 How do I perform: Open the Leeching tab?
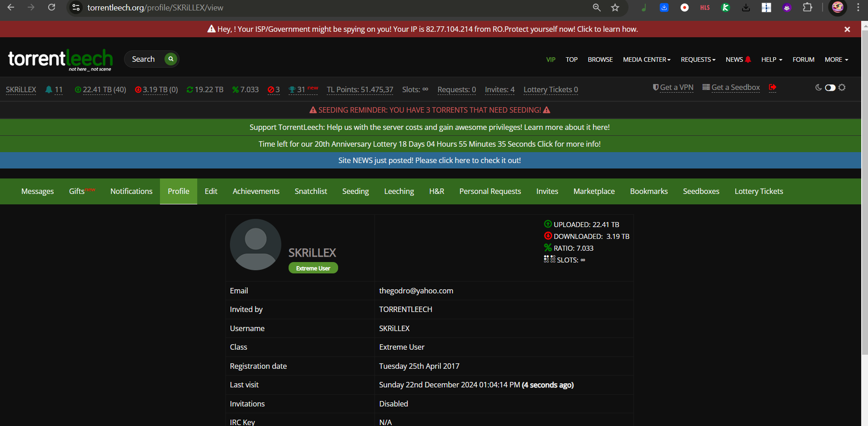(x=399, y=191)
